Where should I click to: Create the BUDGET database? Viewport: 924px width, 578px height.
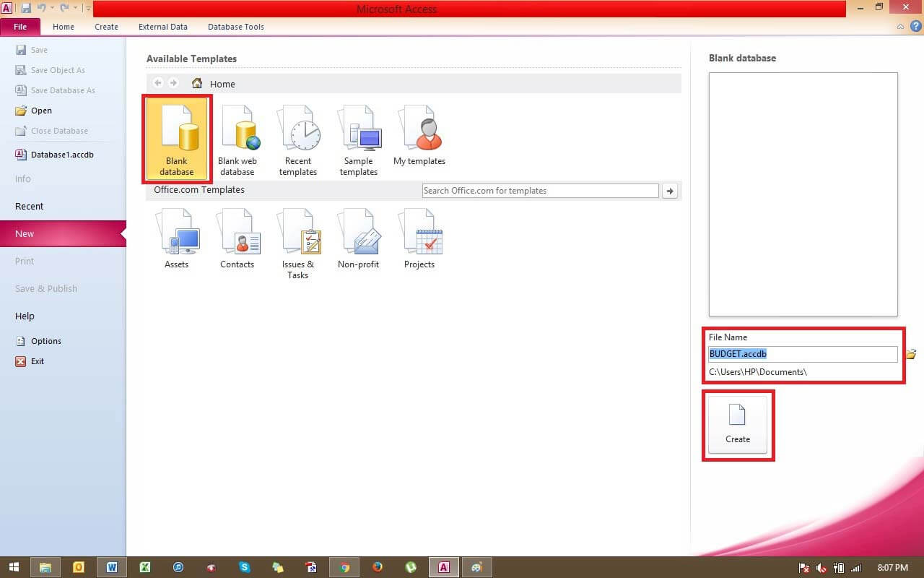pos(737,425)
